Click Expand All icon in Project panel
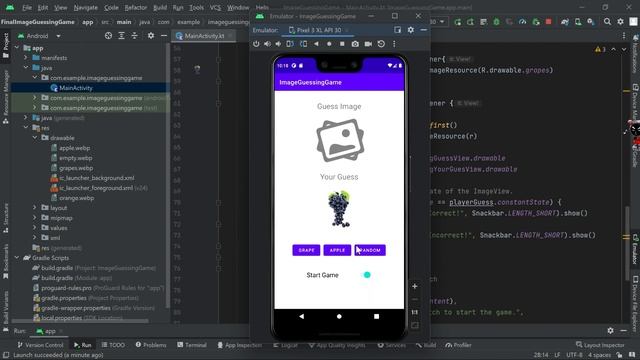640x360 pixels. click(x=121, y=36)
